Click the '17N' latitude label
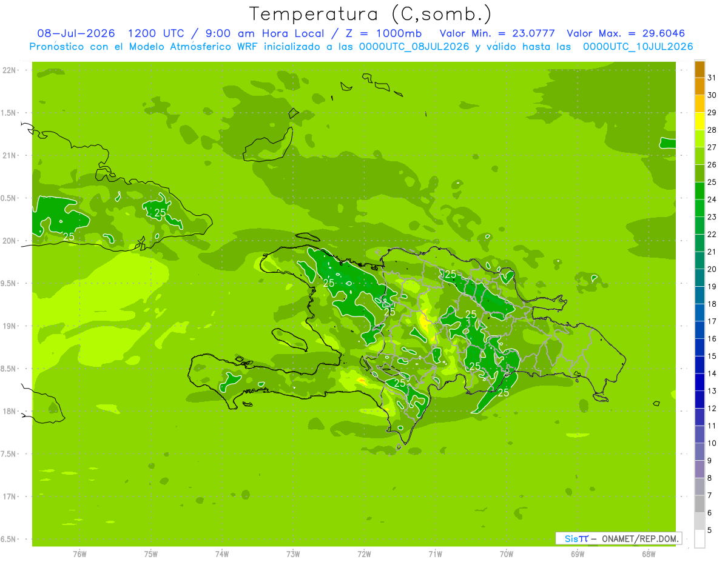This screenshot has height=562, width=728. click(x=8, y=497)
